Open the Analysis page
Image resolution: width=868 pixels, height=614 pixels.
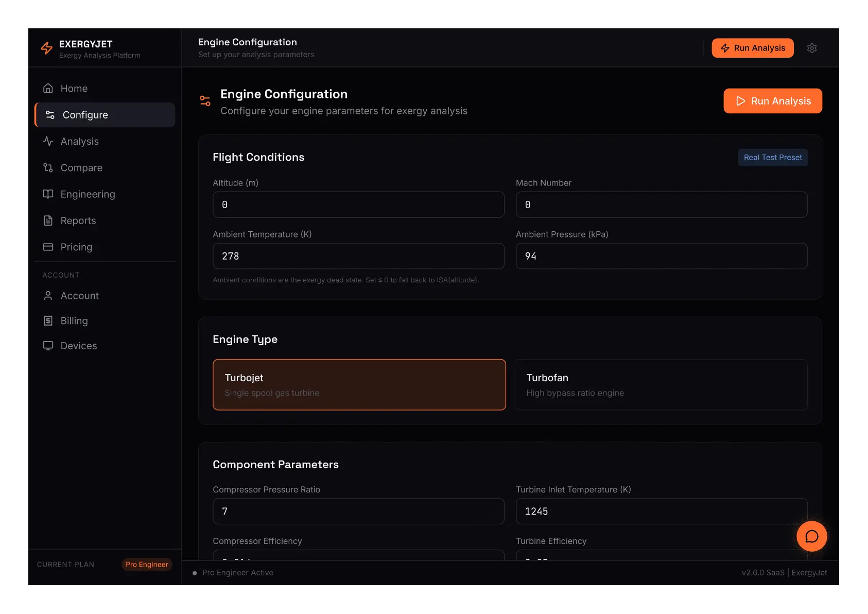coord(105,141)
